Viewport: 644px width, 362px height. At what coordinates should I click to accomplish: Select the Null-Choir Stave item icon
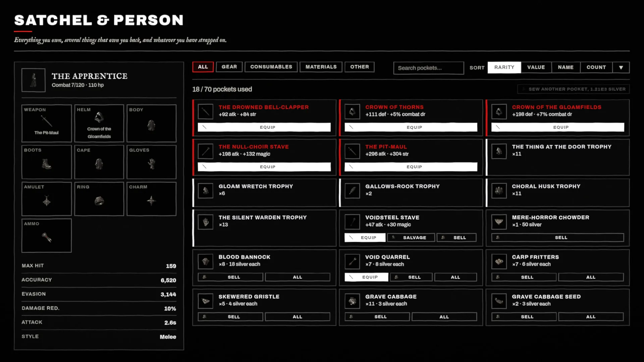[x=205, y=151]
